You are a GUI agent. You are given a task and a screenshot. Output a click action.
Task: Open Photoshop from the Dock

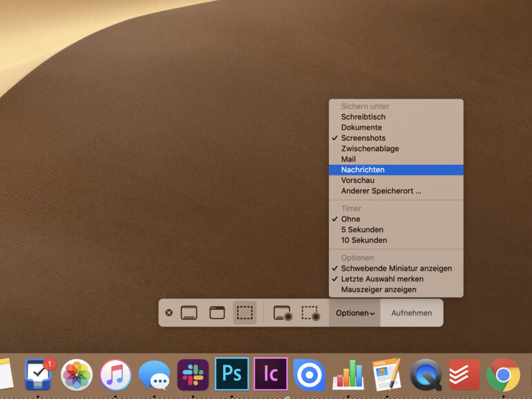point(231,374)
